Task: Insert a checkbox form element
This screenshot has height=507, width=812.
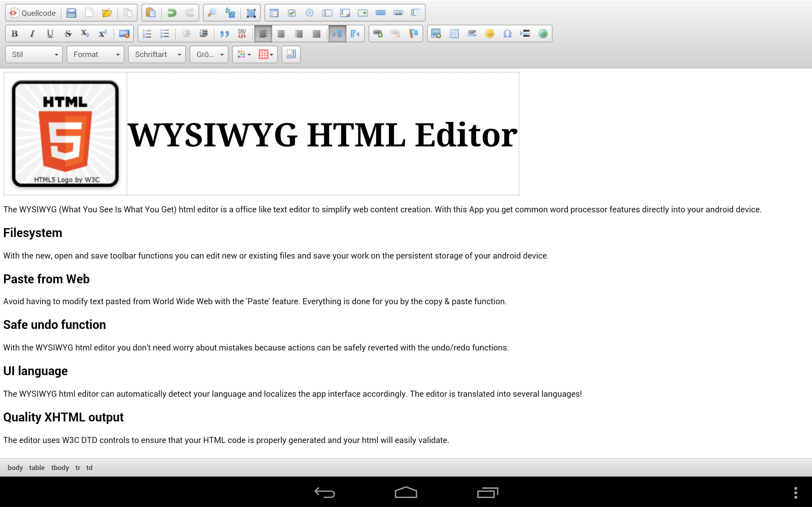Action: 291,13
